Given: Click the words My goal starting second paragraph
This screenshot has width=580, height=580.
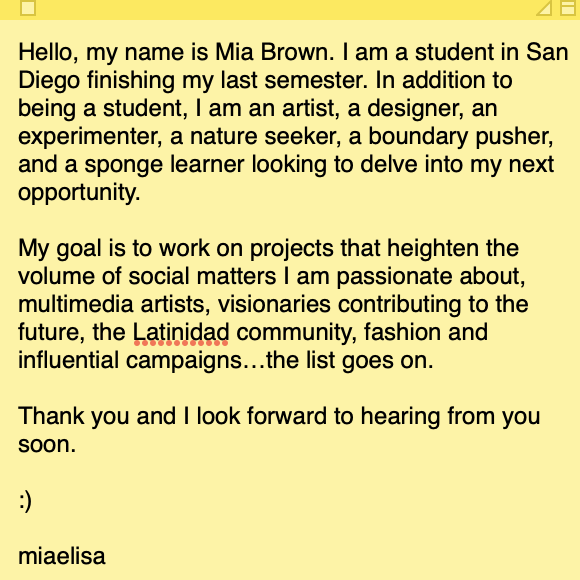Looking at the screenshot, I should click(60, 249).
